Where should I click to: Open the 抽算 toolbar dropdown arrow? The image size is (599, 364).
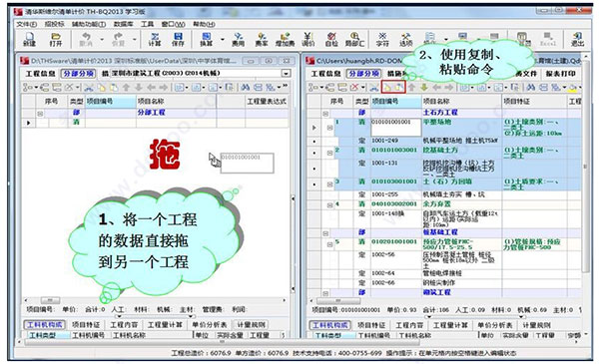(223, 39)
